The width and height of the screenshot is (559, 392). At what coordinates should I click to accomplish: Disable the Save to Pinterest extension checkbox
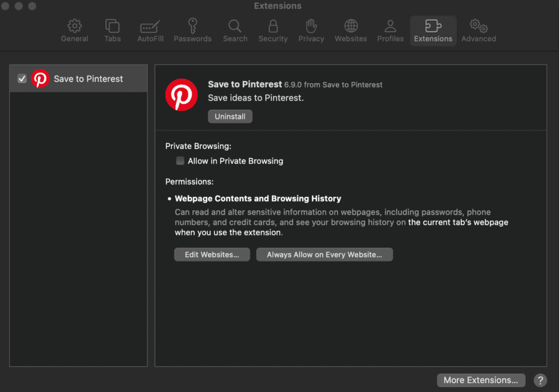[22, 79]
